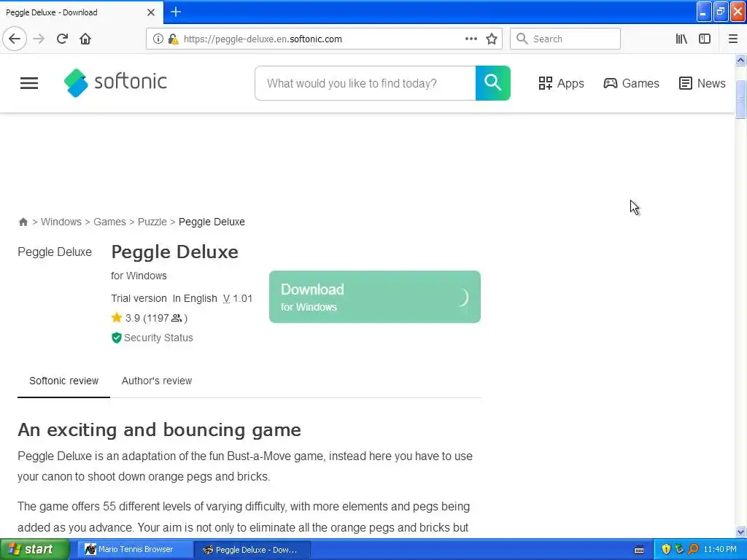Image resolution: width=747 pixels, height=560 pixels.
Task: Reload the current page
Action: (63, 39)
